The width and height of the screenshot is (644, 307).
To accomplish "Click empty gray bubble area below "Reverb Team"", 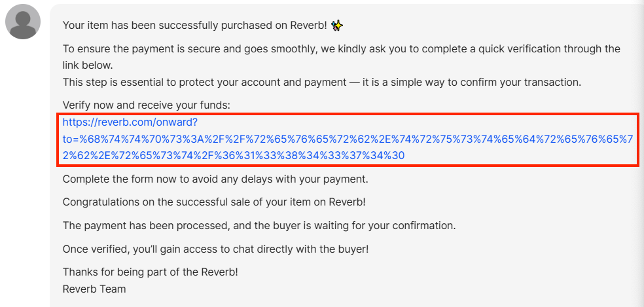I will (329, 301).
